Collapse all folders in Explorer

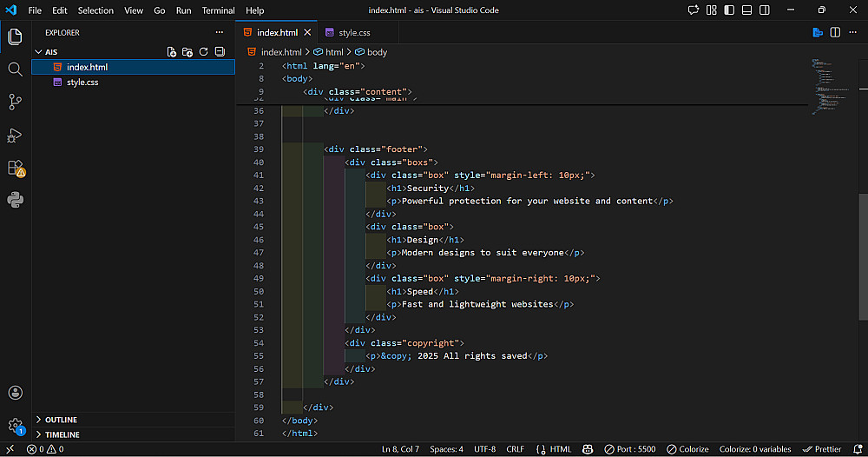220,52
